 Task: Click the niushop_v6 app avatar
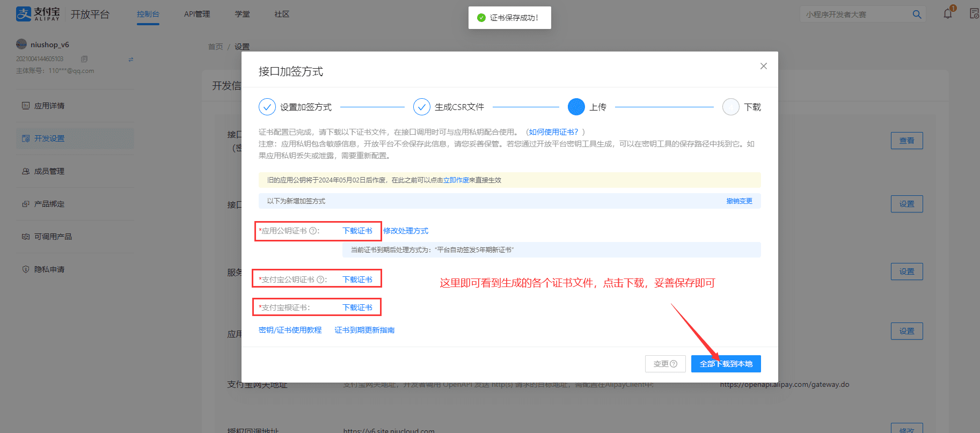point(21,45)
